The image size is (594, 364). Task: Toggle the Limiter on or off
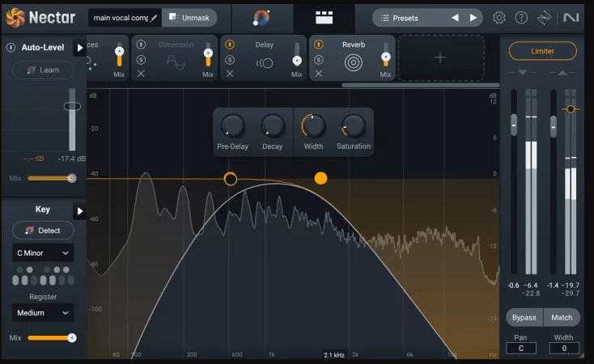(542, 51)
